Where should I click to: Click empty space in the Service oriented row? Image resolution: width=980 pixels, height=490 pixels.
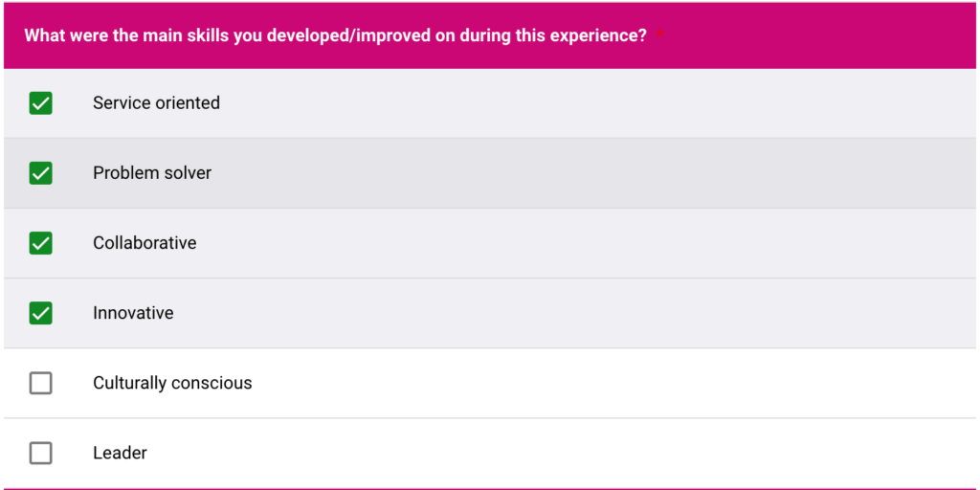coord(574,103)
